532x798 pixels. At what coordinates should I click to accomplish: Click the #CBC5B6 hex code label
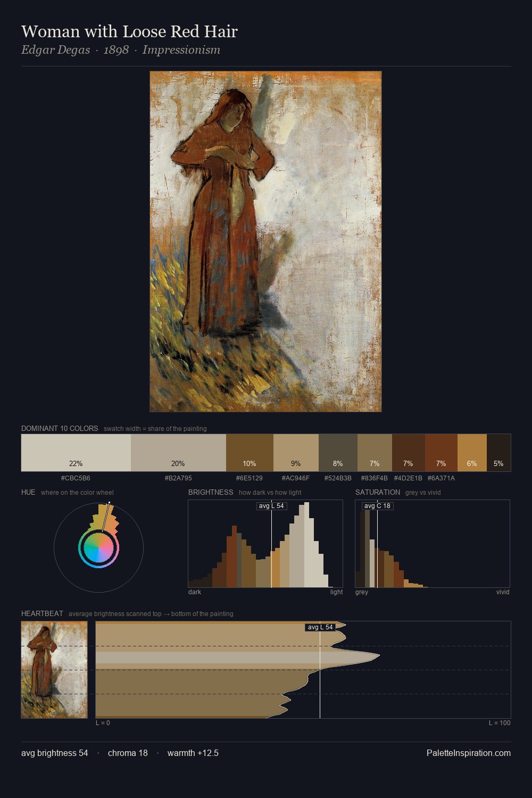coord(76,478)
